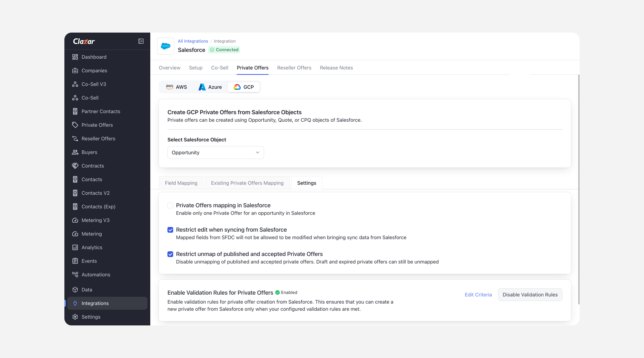The image size is (644, 358).
Task: Click the Integrations plug icon
Action: [75, 303]
